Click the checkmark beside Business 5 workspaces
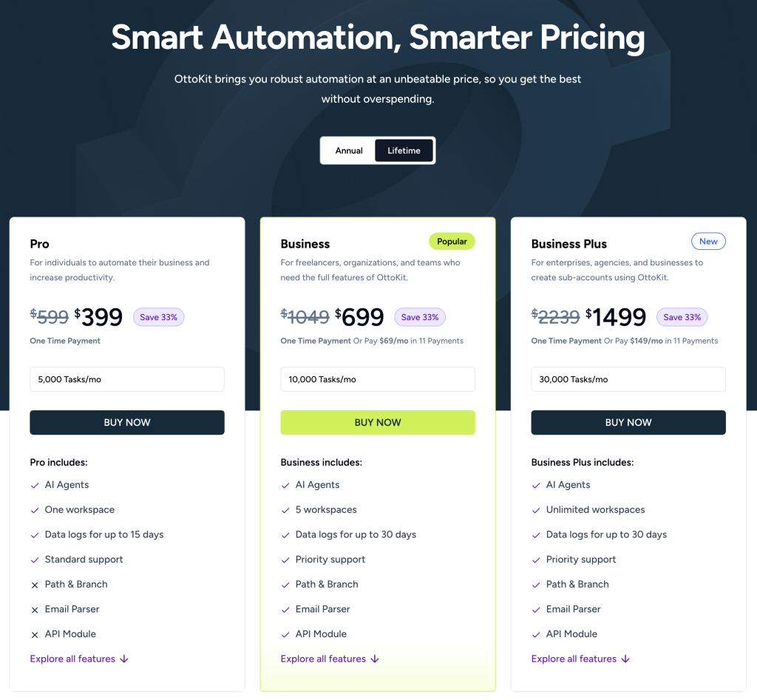Image resolution: width=757 pixels, height=700 pixels. pos(285,510)
